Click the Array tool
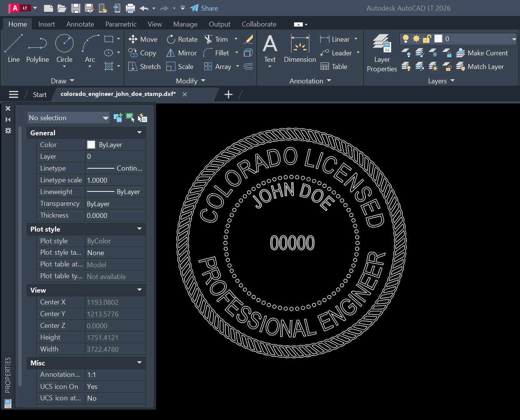 218,67
